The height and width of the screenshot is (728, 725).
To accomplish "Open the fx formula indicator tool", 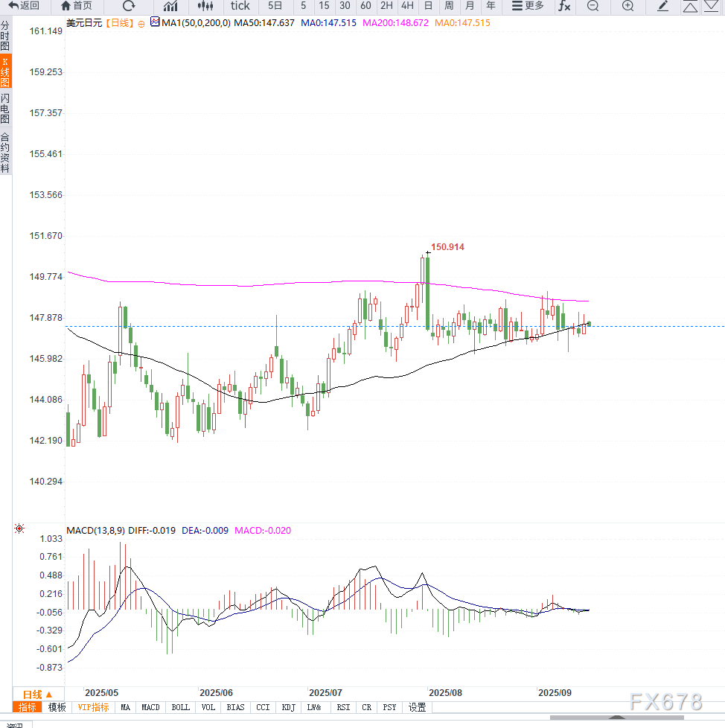I will point(564,6).
